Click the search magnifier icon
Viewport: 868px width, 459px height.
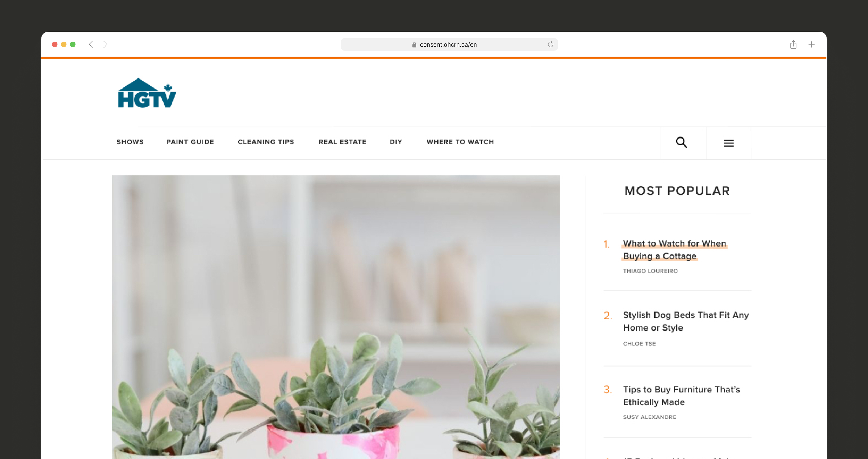[x=681, y=143]
